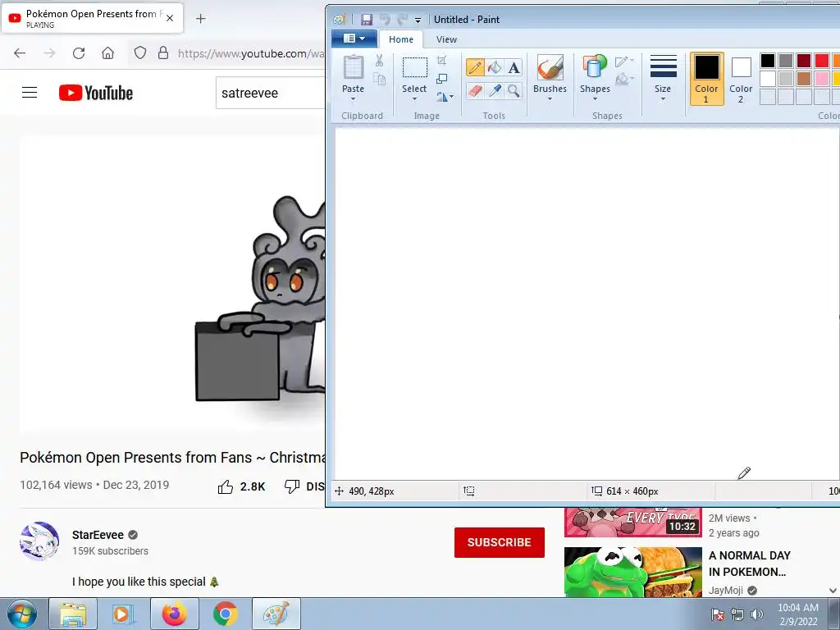Open the Select dropdown arrow
The height and width of the screenshot is (630, 840).
pos(414,99)
